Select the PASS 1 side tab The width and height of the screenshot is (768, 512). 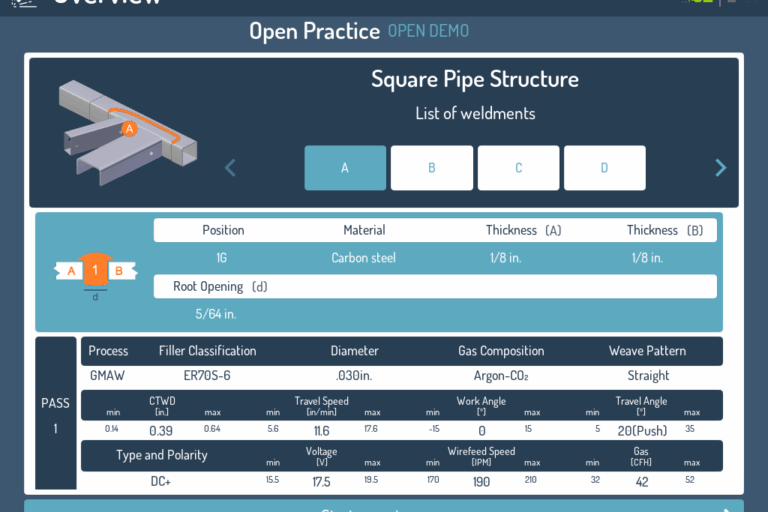point(56,415)
